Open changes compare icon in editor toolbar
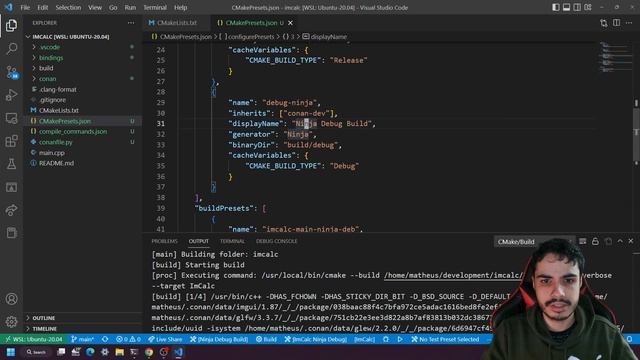Viewport: 640px width, 360px height. pos(604,23)
